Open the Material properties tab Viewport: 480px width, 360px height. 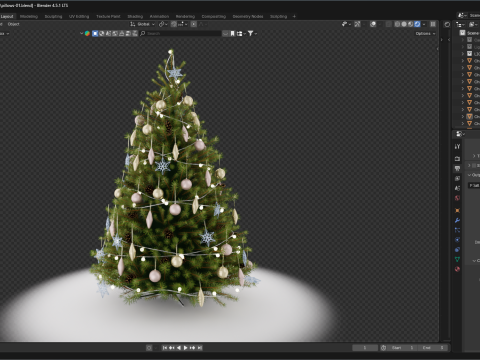(x=457, y=269)
